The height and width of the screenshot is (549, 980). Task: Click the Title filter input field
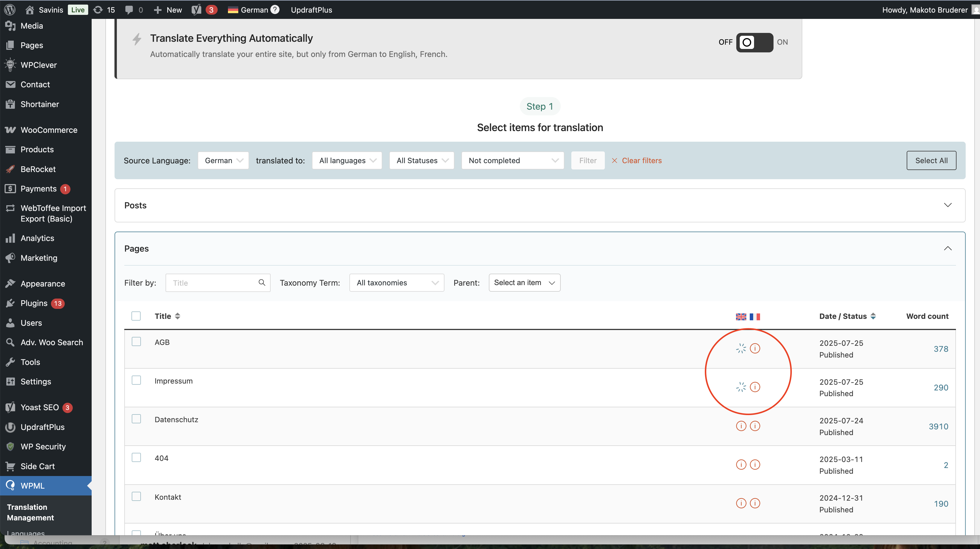(x=218, y=283)
